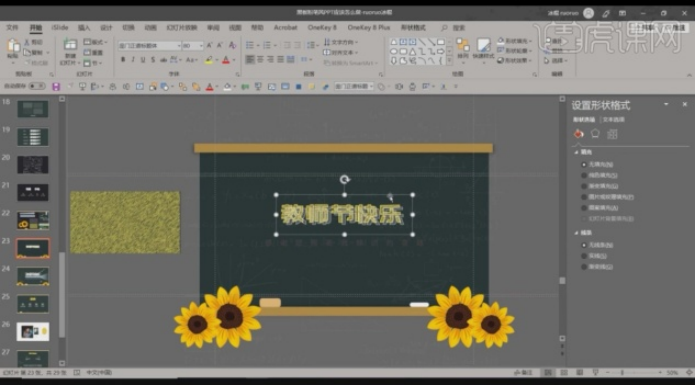Increase font size with the larger A icon
The image size is (696, 386).
pyautogui.click(x=210, y=45)
